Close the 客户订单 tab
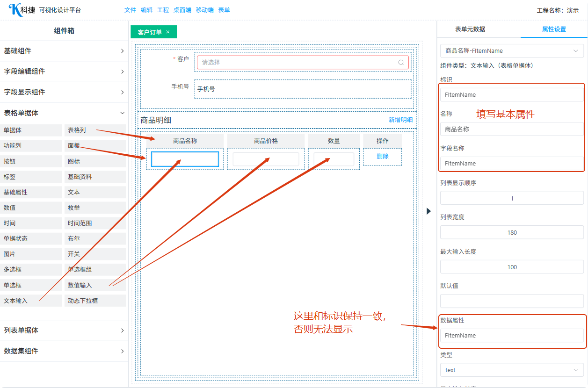Image resolution: width=588 pixels, height=388 pixels. [x=168, y=32]
